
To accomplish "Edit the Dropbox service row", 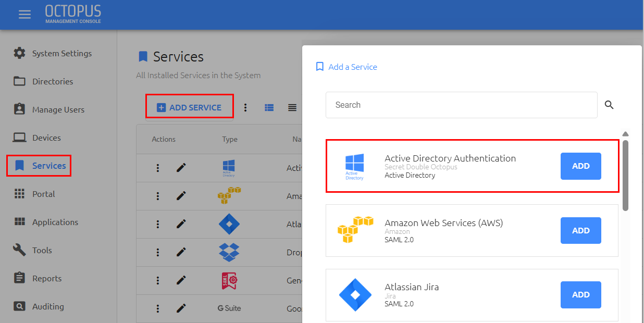I will pos(181,252).
